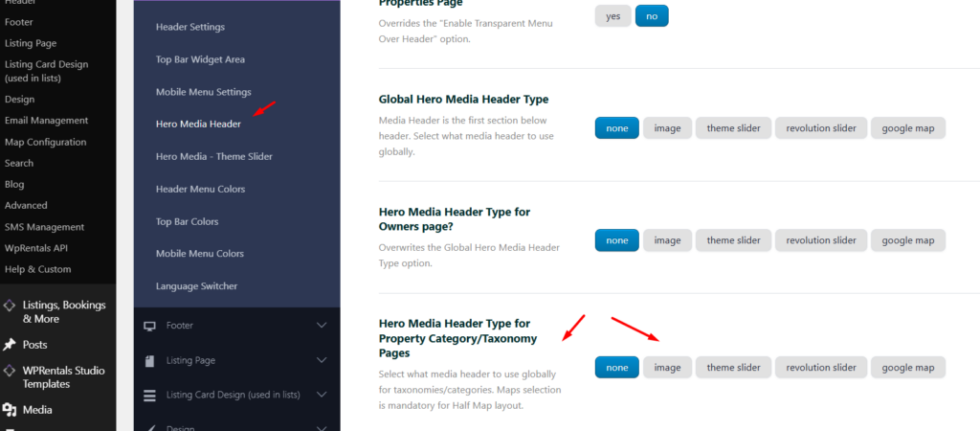Viewport: 980px width, 431px height.
Task: Select the Hero Media Header submenu item
Action: tap(198, 124)
